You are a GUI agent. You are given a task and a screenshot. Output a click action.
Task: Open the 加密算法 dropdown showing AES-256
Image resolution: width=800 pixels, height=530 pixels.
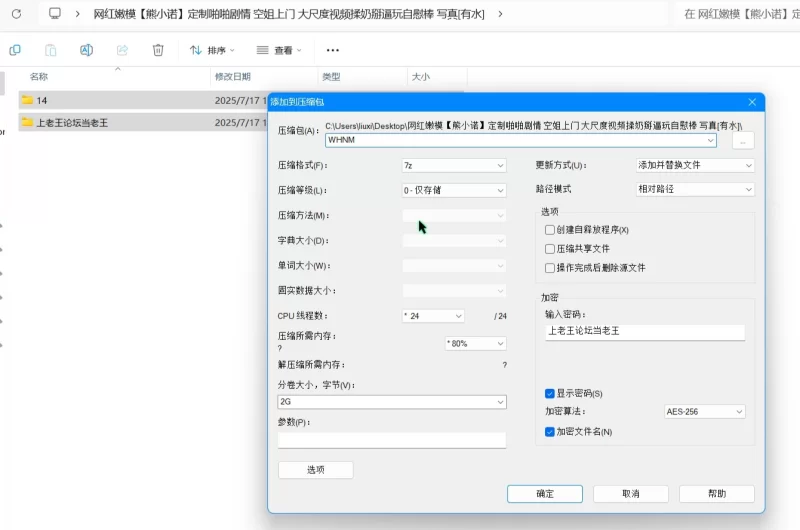[x=704, y=412]
